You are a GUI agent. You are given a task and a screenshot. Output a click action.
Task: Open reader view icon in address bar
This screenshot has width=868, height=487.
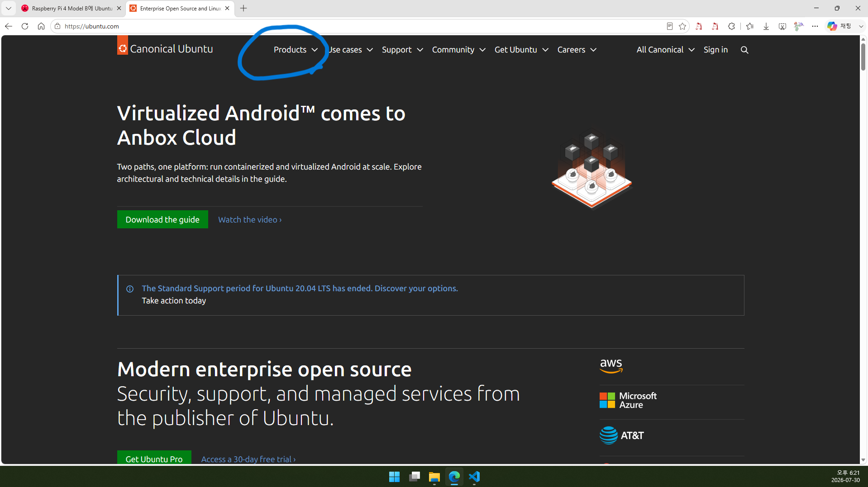(670, 26)
